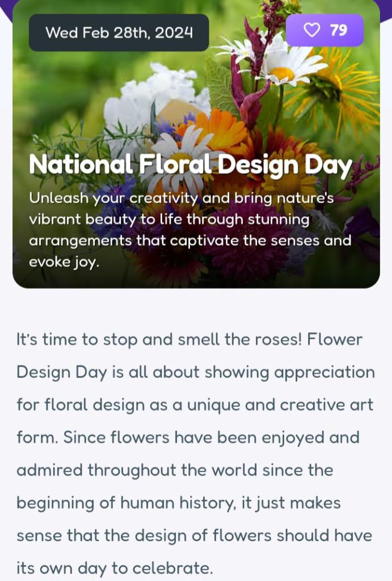Screen dimensions: 392x581
Task: Tap the heart icon to like
Action: tap(311, 31)
